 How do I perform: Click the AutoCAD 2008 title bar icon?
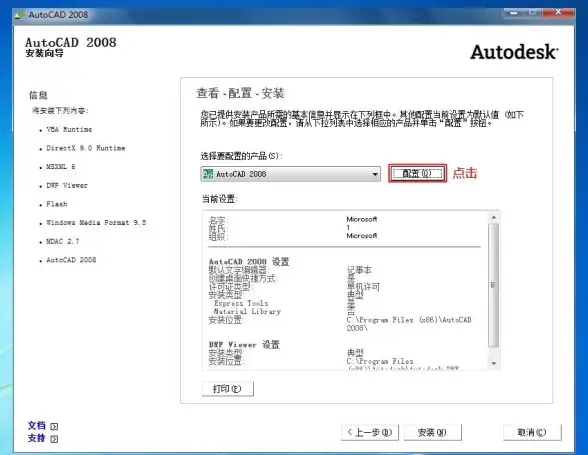pos(20,15)
